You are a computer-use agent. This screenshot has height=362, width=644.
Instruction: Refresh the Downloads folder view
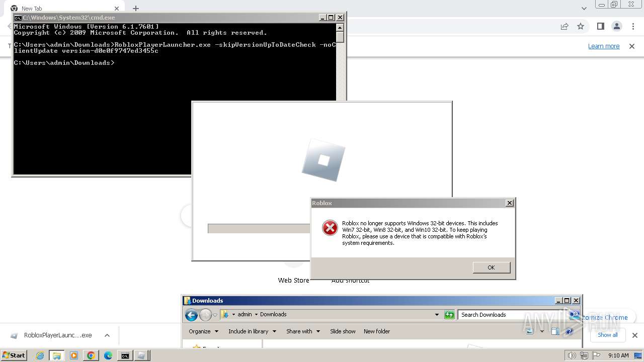pyautogui.click(x=449, y=315)
